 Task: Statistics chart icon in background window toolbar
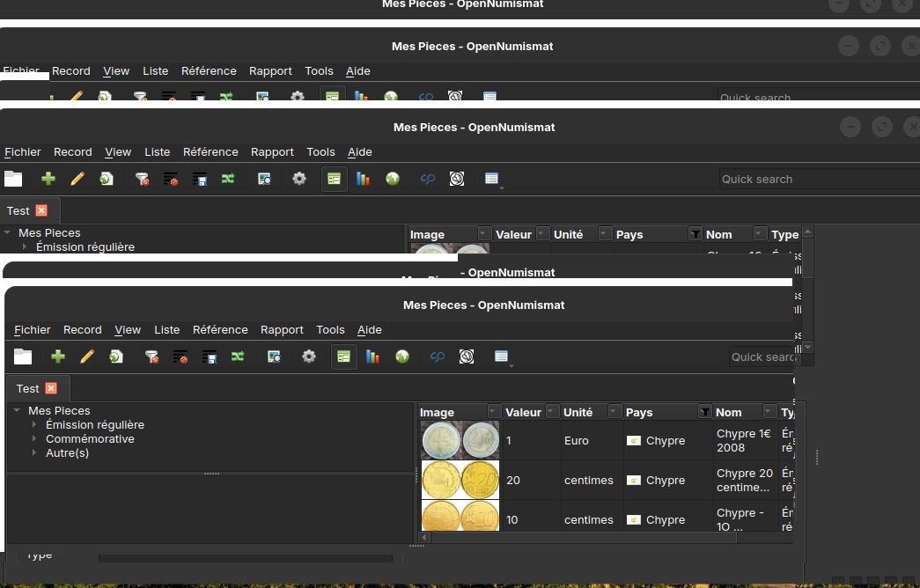pos(364,179)
